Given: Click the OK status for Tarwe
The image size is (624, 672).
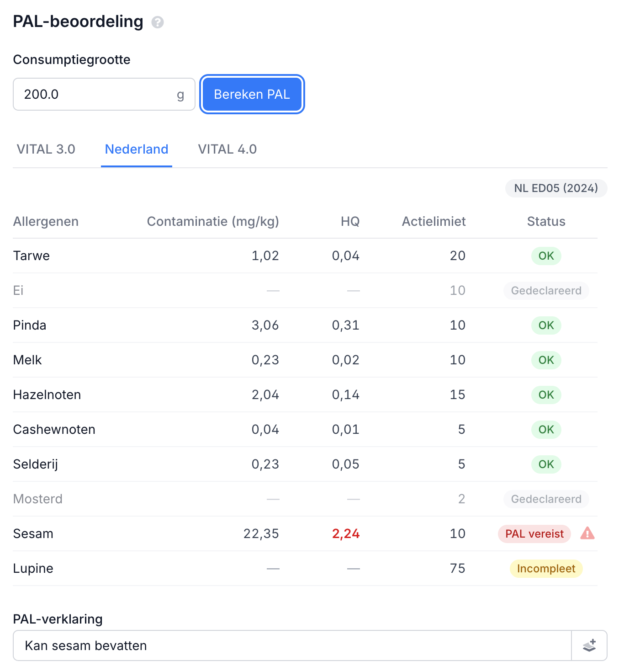Looking at the screenshot, I should [546, 256].
